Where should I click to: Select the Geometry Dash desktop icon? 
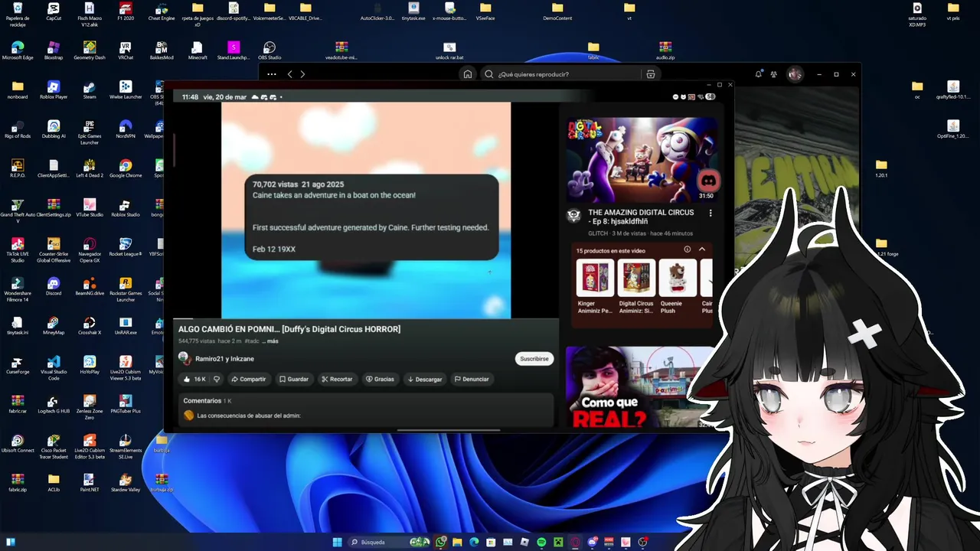tap(90, 51)
